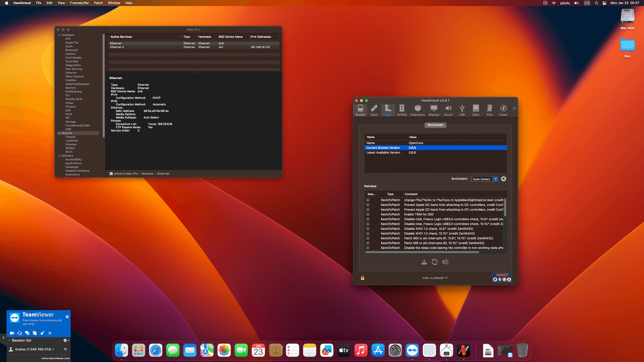Select the Displays tool icon
Viewport: 644px width, 362px height.
coord(434,110)
